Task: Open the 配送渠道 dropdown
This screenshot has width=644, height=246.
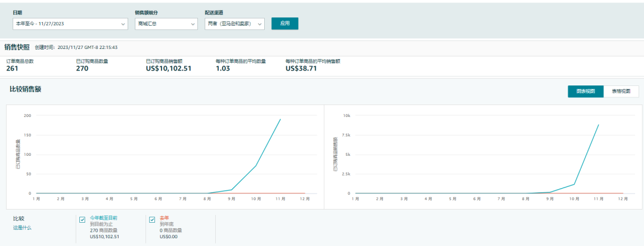Action: coord(234,24)
